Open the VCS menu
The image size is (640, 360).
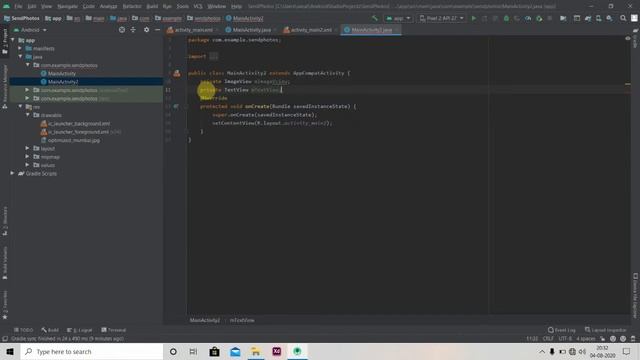[x=198, y=7]
